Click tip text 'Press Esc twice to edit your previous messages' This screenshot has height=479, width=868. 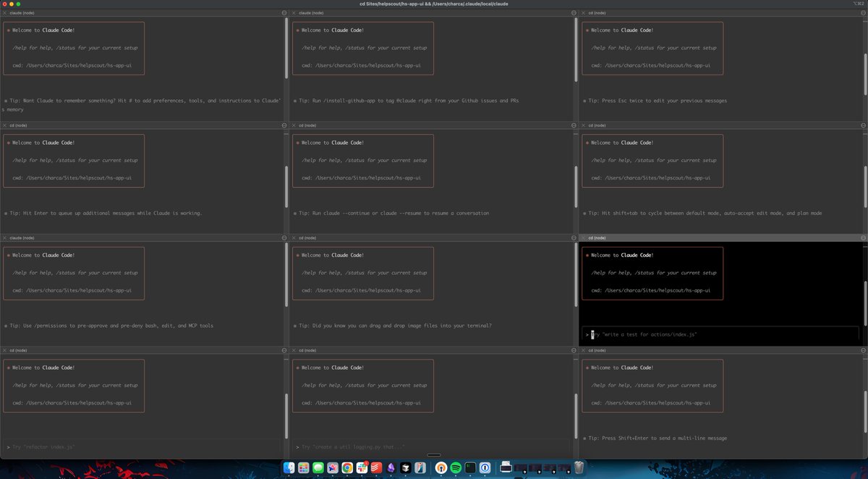click(659, 101)
